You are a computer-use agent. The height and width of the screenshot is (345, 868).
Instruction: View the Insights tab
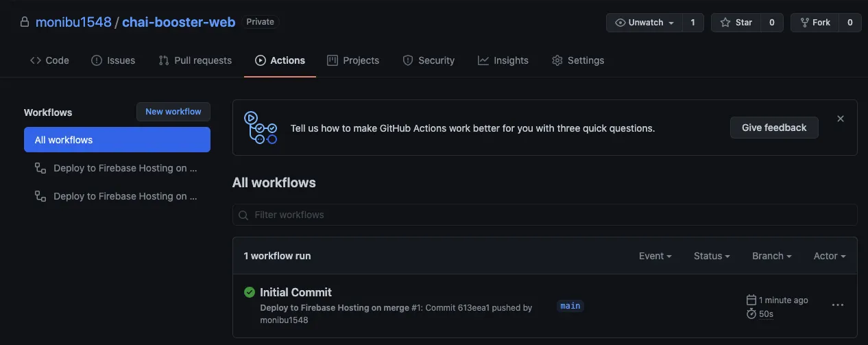click(x=503, y=60)
